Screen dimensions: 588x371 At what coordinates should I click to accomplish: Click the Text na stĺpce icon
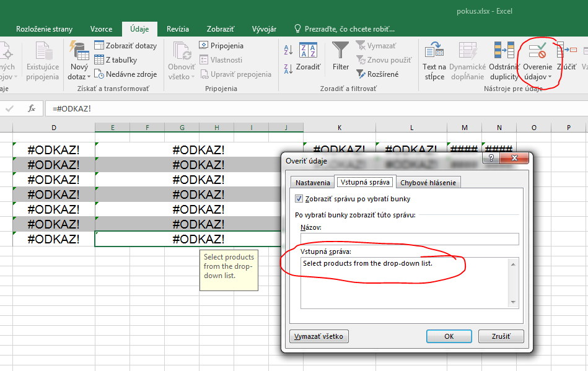click(x=434, y=51)
